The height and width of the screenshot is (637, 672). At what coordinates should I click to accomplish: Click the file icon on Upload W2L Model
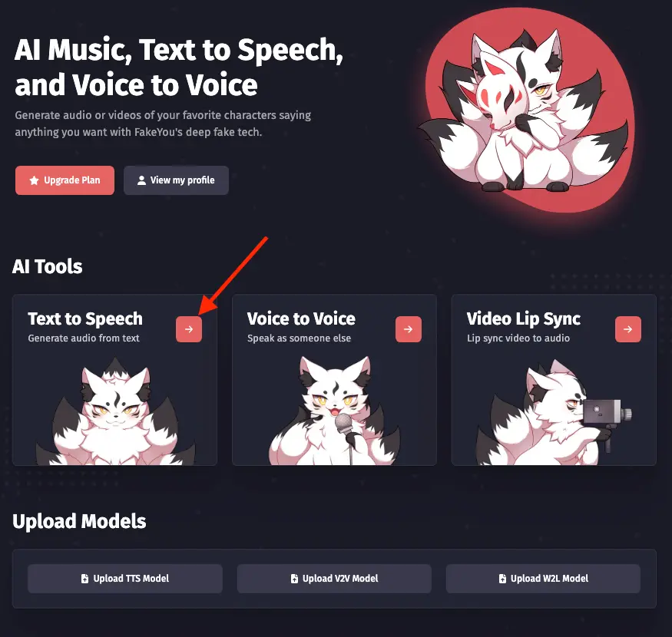click(502, 579)
